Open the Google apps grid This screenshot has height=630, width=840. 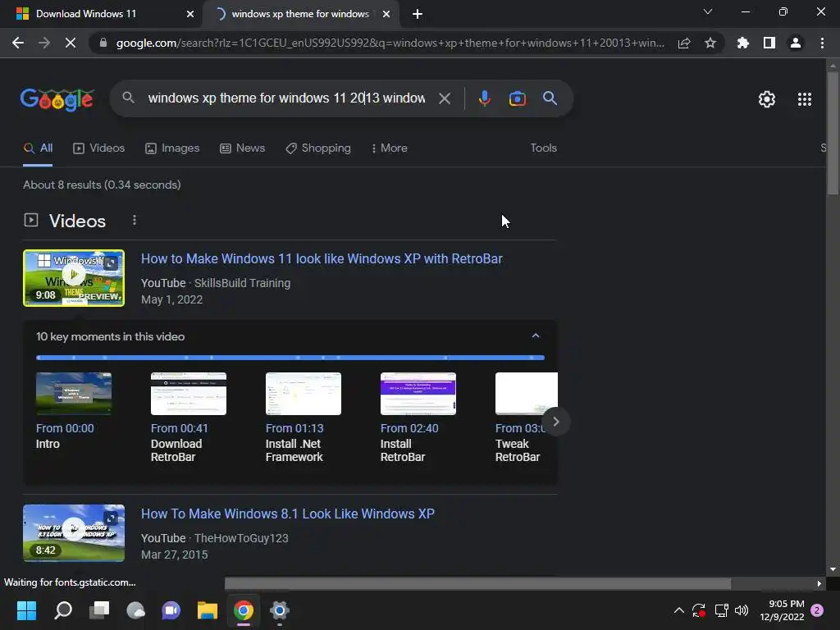804,99
